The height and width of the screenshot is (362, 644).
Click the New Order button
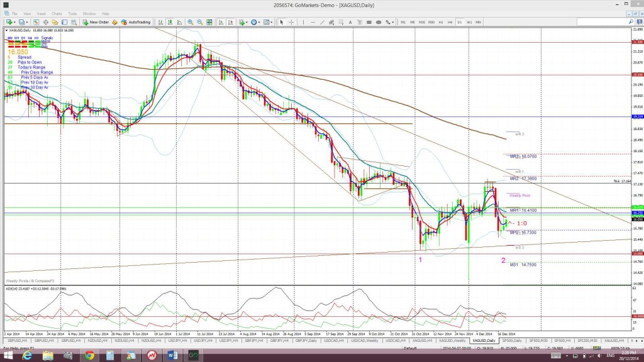(96, 22)
